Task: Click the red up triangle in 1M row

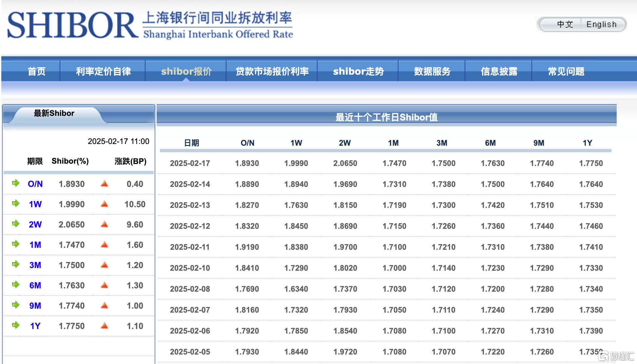Action: point(105,245)
